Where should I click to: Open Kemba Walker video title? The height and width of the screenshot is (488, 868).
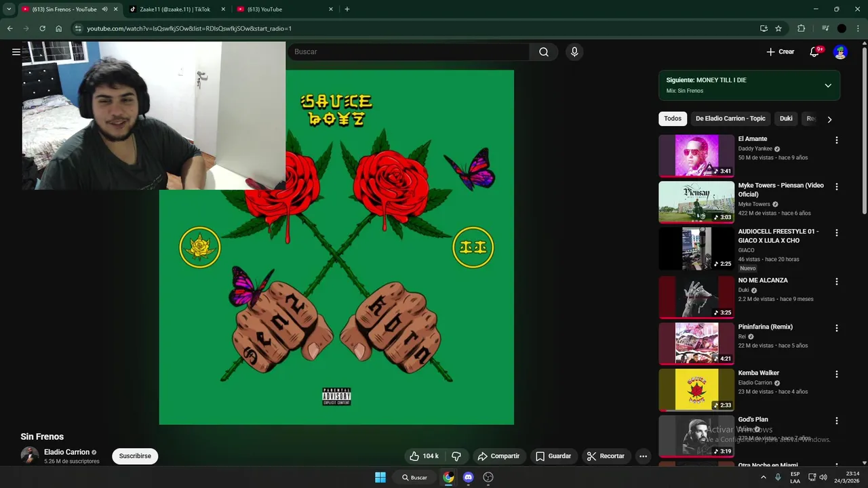click(x=759, y=373)
